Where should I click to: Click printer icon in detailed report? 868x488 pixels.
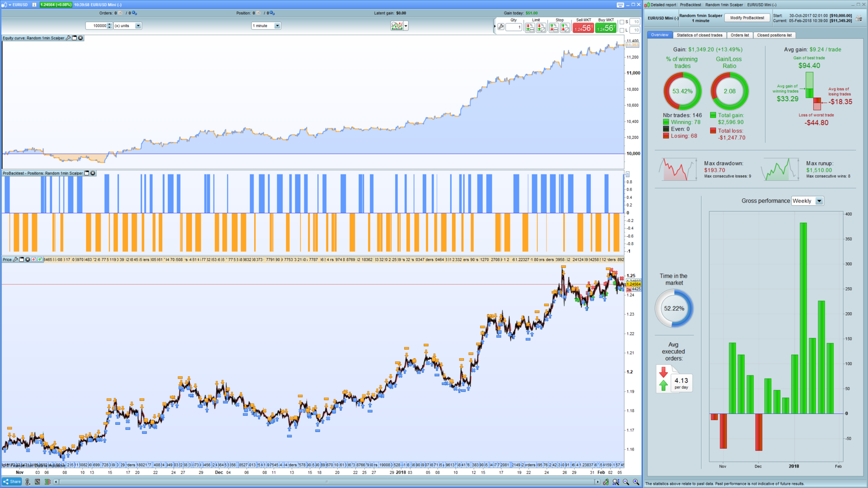(859, 19)
